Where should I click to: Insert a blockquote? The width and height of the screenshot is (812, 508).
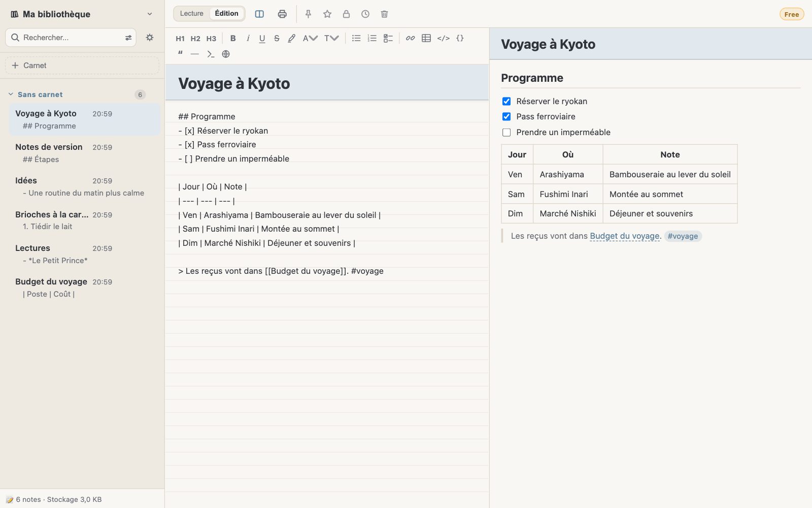[180, 54]
